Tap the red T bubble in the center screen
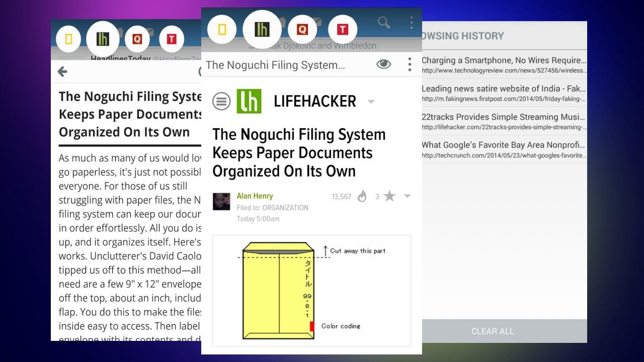The height and width of the screenshot is (362, 644). [x=343, y=30]
